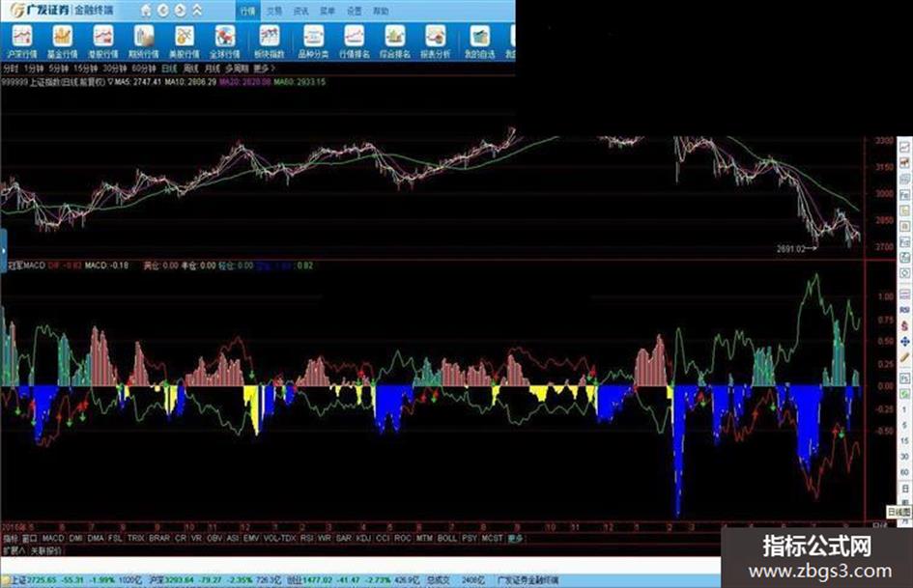
Task: Switch to 5分钟 chart period
Action: 59,69
